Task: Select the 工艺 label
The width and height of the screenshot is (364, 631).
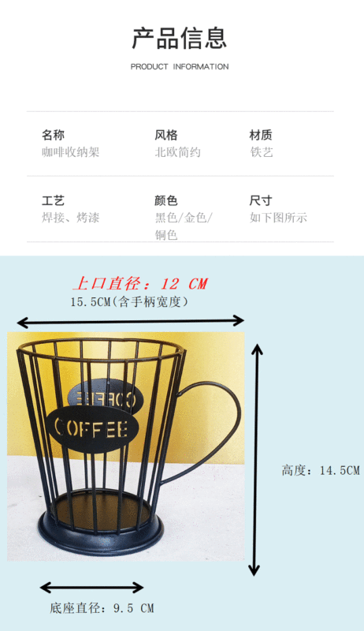Action: 53,200
